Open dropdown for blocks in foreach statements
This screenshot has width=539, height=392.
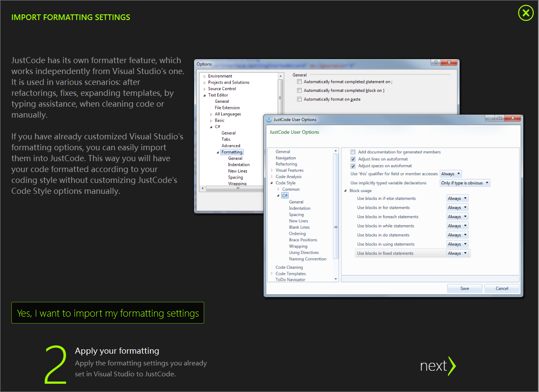(457, 216)
